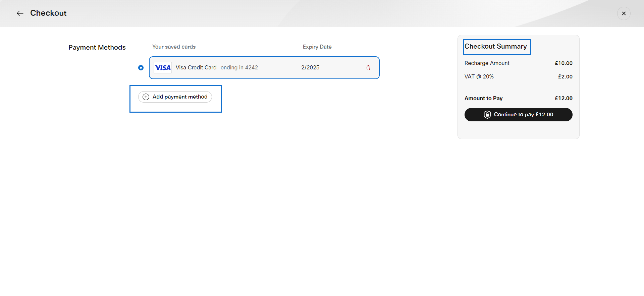Click Add payment method button

click(x=175, y=97)
